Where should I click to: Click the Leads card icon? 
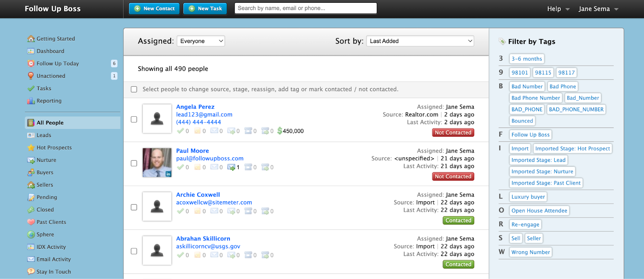pyautogui.click(x=31, y=135)
